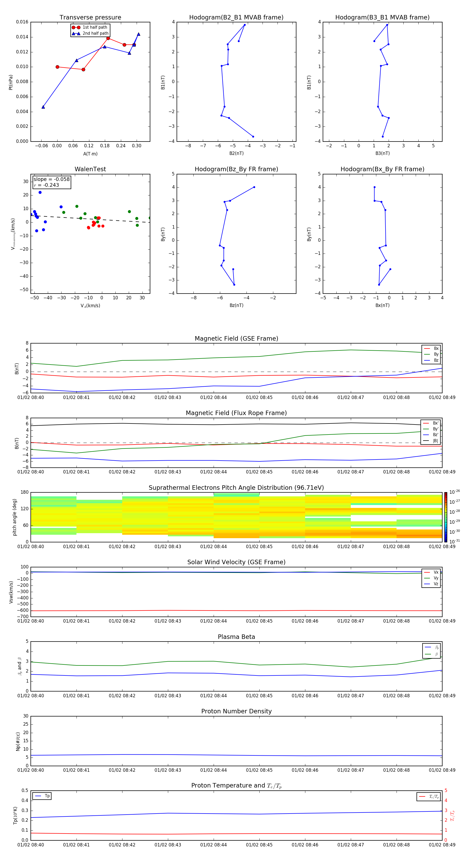
Task: Click the 'Plasma Beta' plot title
Action: [236, 637]
